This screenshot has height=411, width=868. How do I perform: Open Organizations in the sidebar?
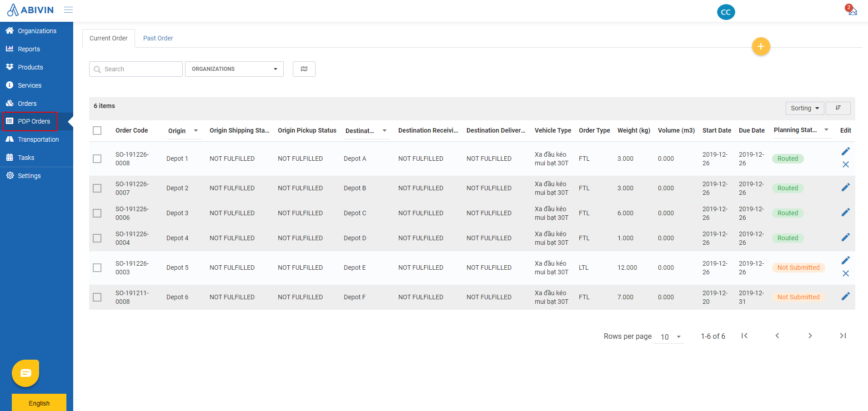(x=36, y=31)
